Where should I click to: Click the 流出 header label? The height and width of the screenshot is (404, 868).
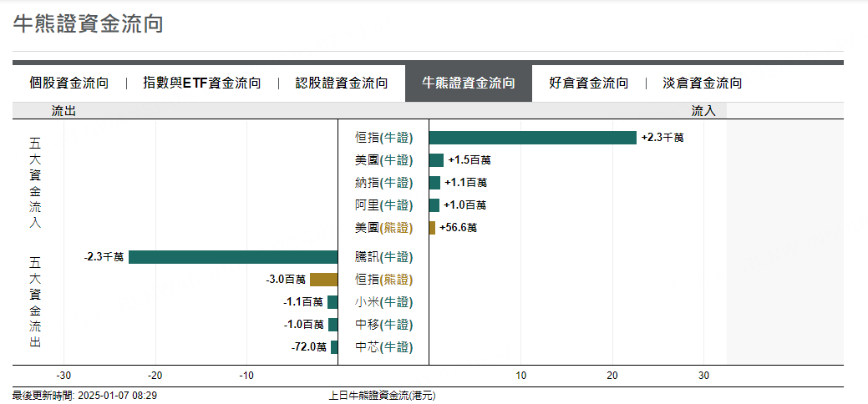[x=63, y=111]
